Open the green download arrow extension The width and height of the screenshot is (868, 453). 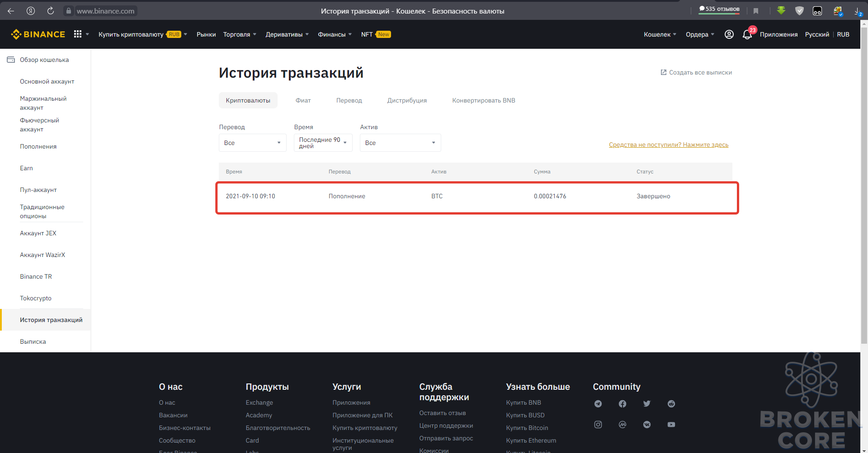[781, 10]
